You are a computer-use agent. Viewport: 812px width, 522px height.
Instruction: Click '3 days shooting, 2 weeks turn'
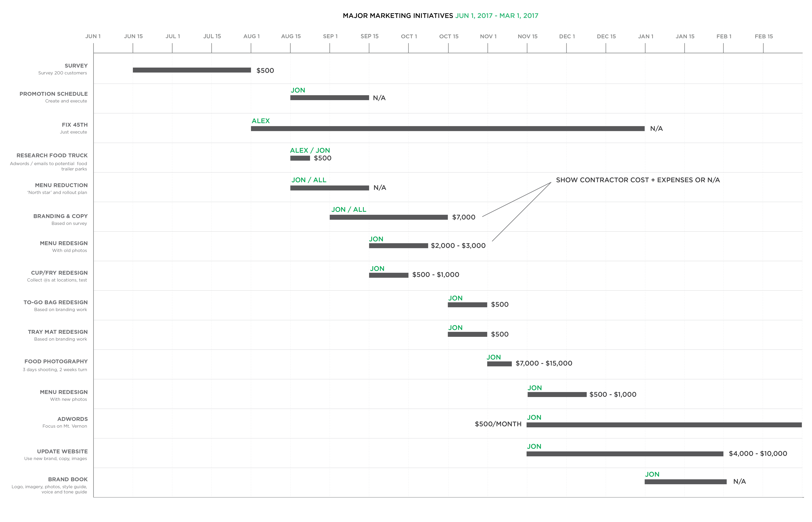(x=55, y=369)
